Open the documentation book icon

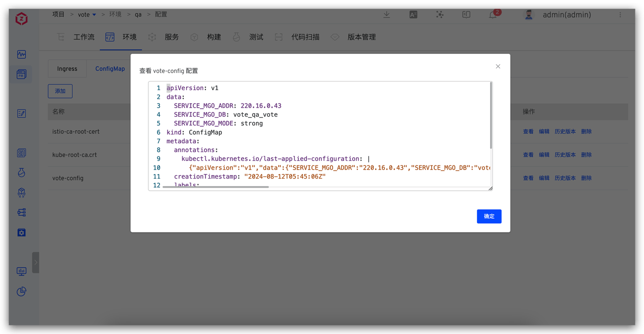pyautogui.click(x=466, y=15)
